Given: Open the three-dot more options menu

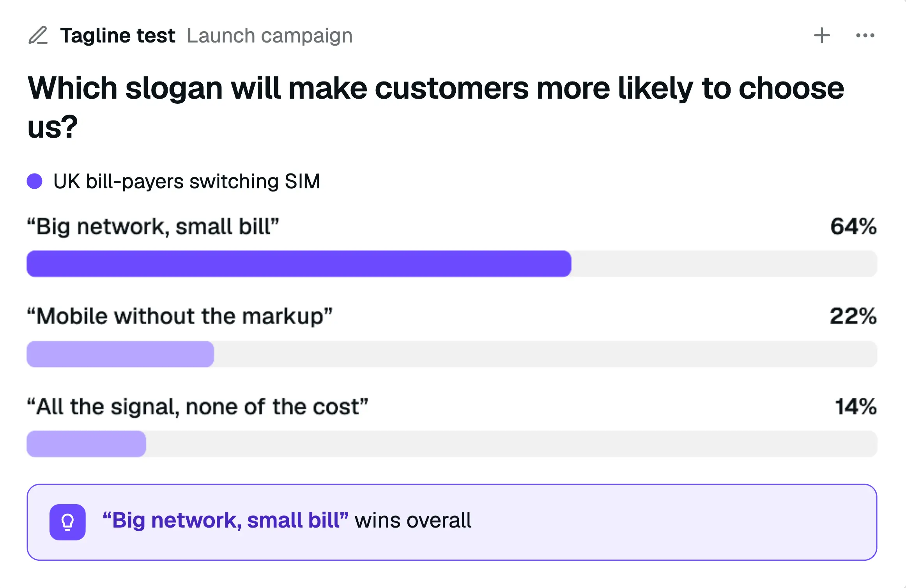Looking at the screenshot, I should [x=865, y=35].
